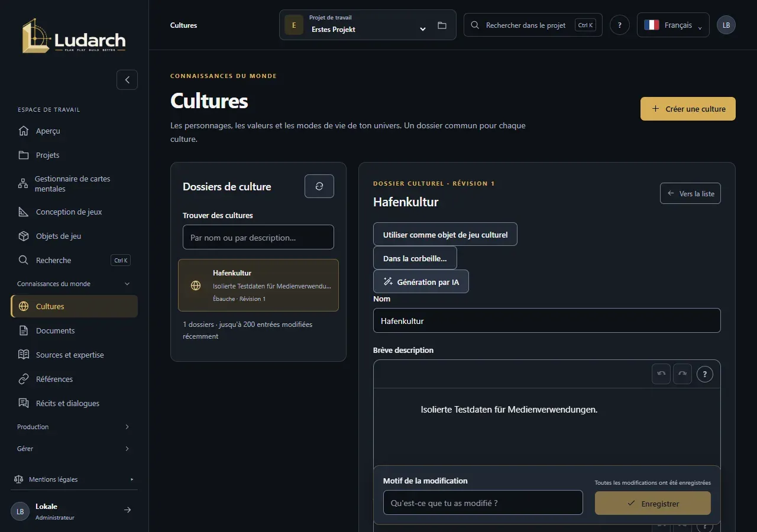Click the LB avatar in the sidebar footer
The height and width of the screenshot is (532, 757).
(20, 511)
